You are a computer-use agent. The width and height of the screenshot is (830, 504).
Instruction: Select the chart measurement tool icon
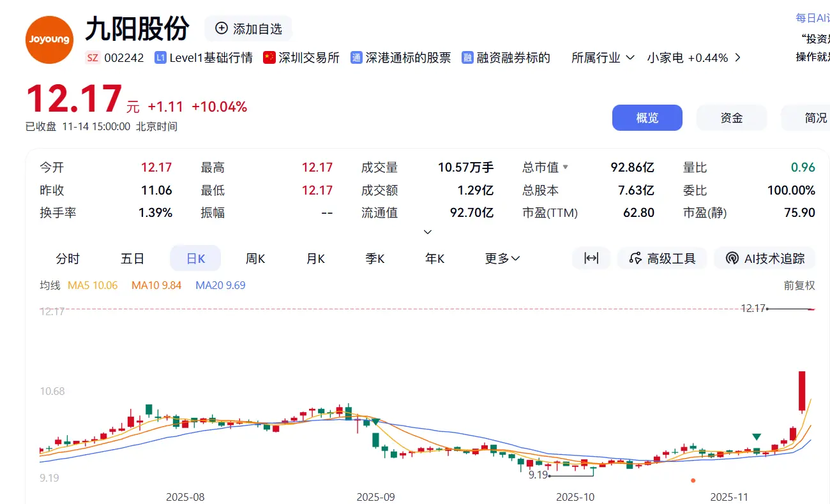[591, 258]
